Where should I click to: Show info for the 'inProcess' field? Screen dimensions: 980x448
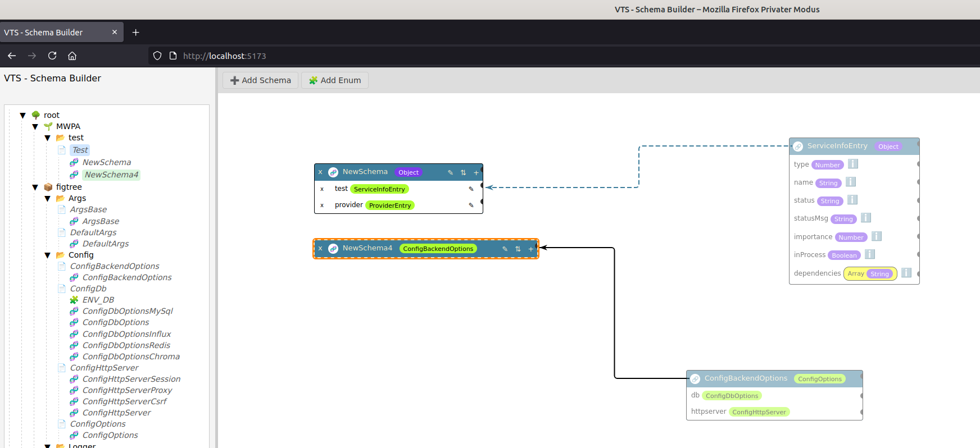point(870,254)
